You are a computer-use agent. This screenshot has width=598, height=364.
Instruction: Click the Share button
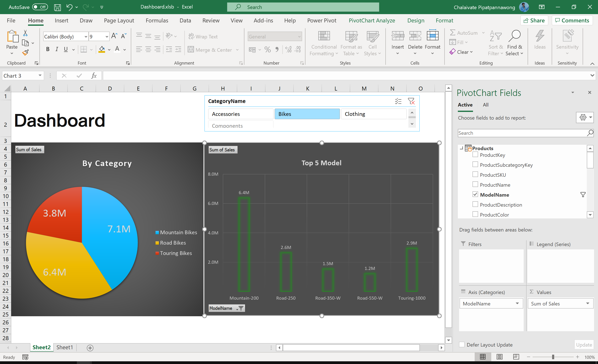tap(534, 20)
